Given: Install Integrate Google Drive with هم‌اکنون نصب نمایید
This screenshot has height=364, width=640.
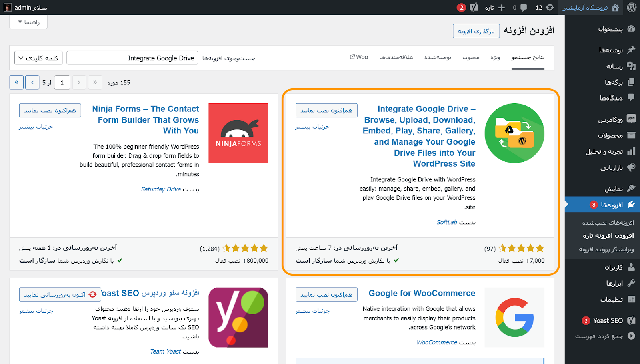Looking at the screenshot, I should [326, 110].
